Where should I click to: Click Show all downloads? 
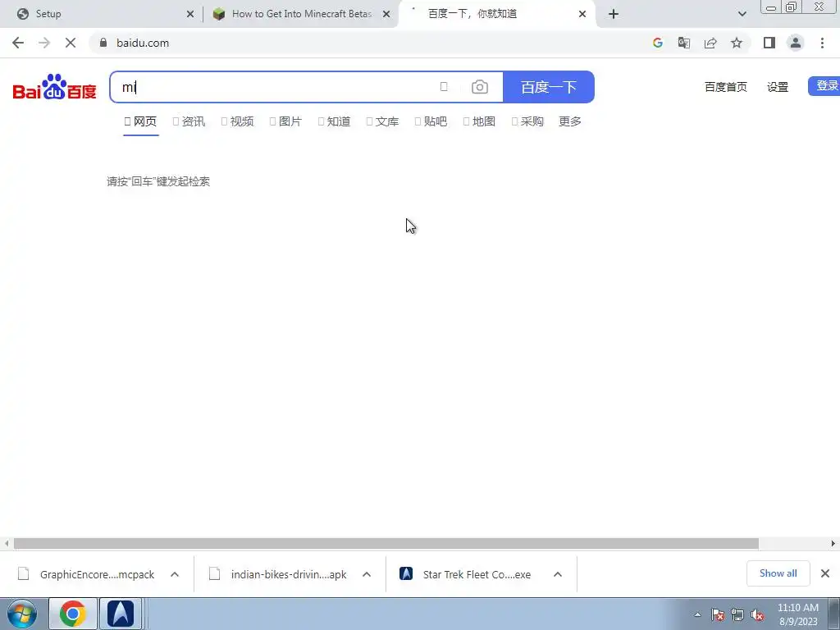pyautogui.click(x=778, y=573)
